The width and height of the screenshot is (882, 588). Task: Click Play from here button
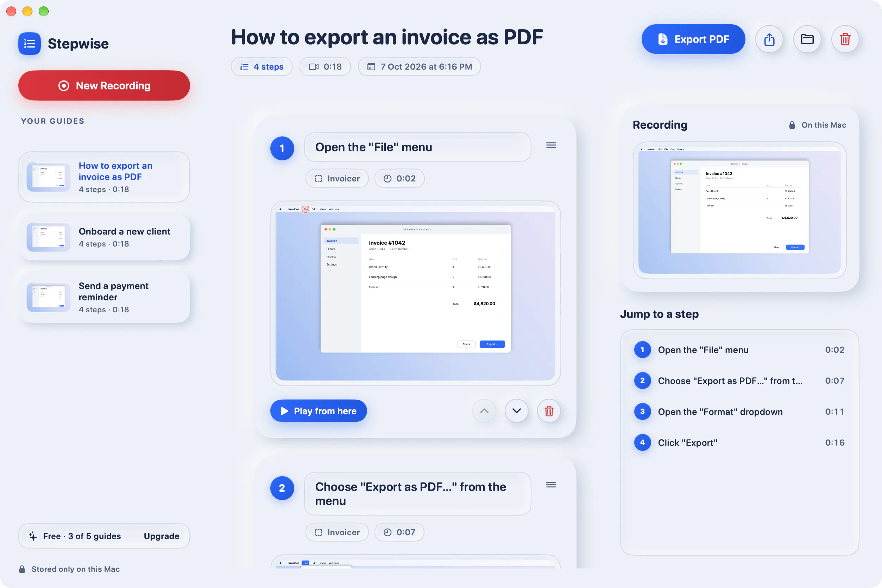pyautogui.click(x=318, y=411)
